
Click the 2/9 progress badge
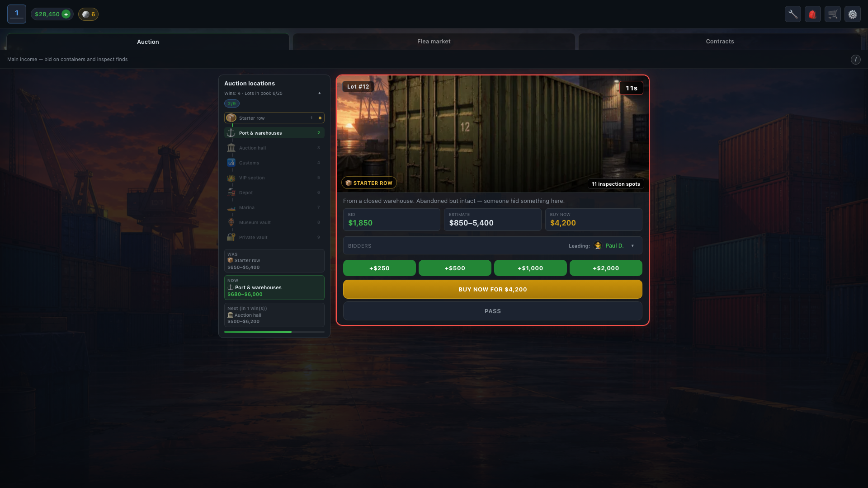click(232, 103)
